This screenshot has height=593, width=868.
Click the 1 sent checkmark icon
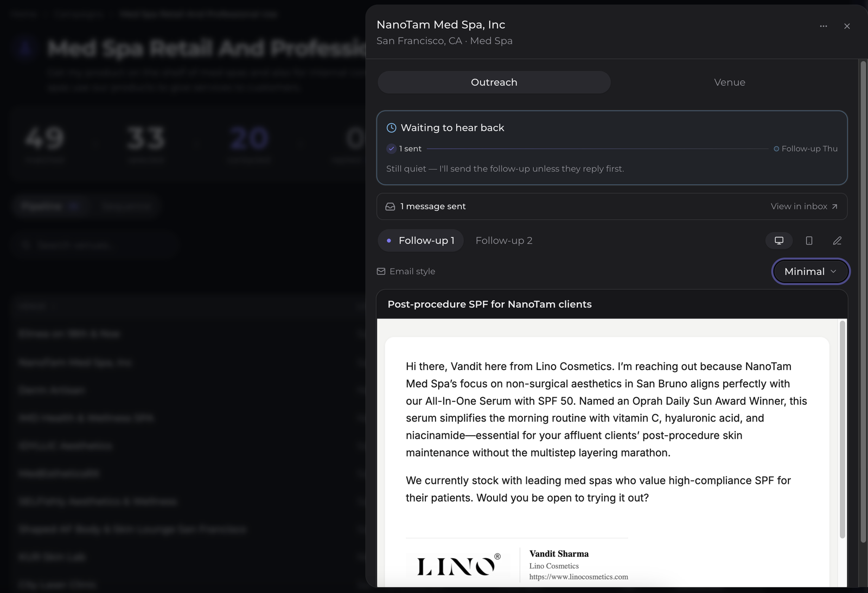coord(391,149)
